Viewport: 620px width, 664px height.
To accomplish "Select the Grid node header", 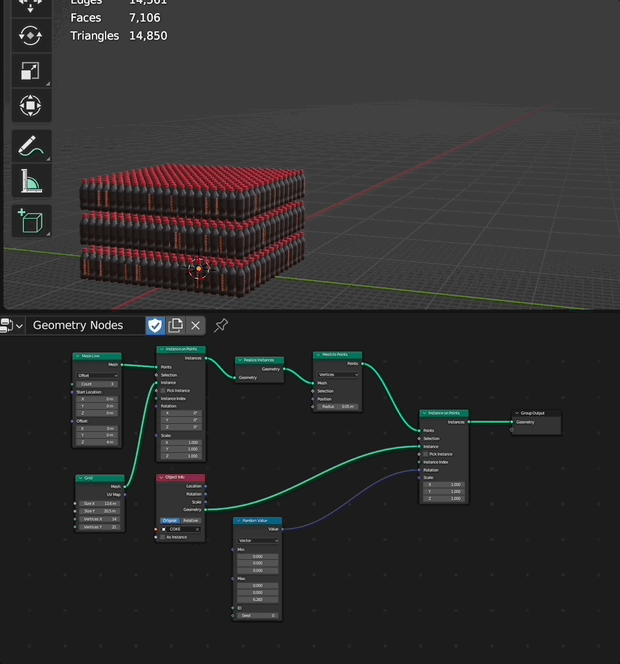I will coord(100,478).
